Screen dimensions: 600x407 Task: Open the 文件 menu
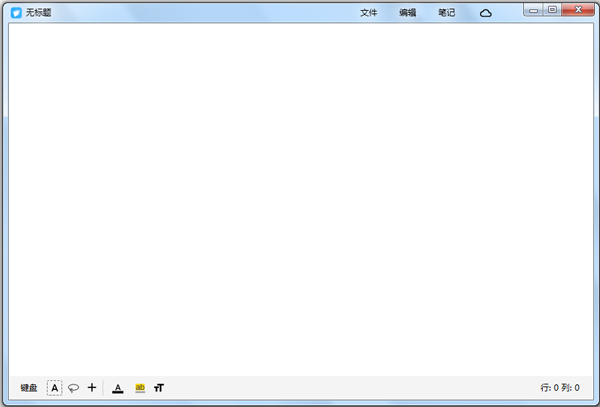[x=368, y=13]
